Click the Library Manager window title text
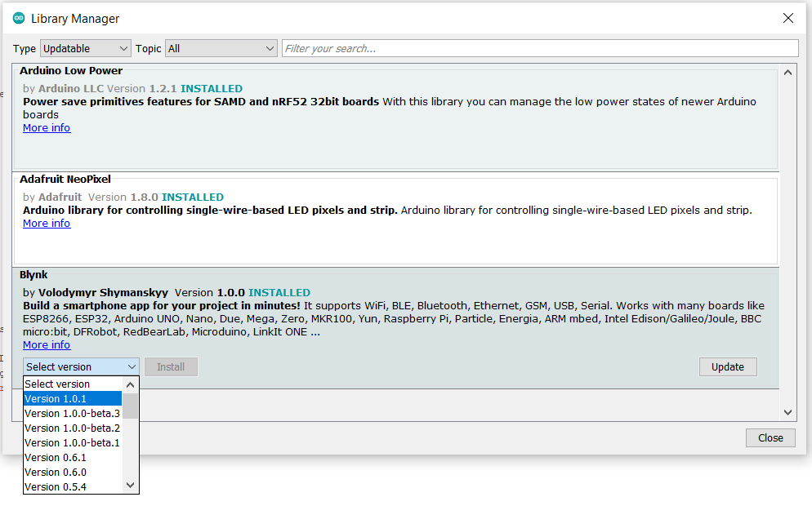Image resolution: width=812 pixels, height=506 pixels. (75, 19)
